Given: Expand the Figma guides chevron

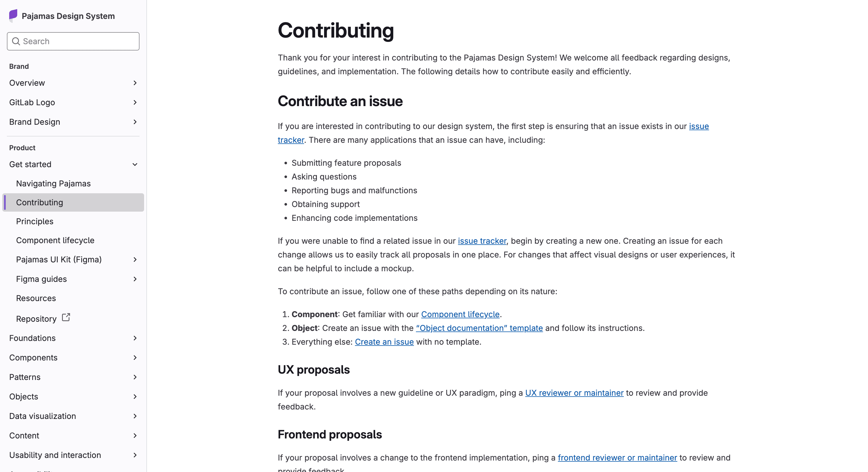Looking at the screenshot, I should 135,279.
